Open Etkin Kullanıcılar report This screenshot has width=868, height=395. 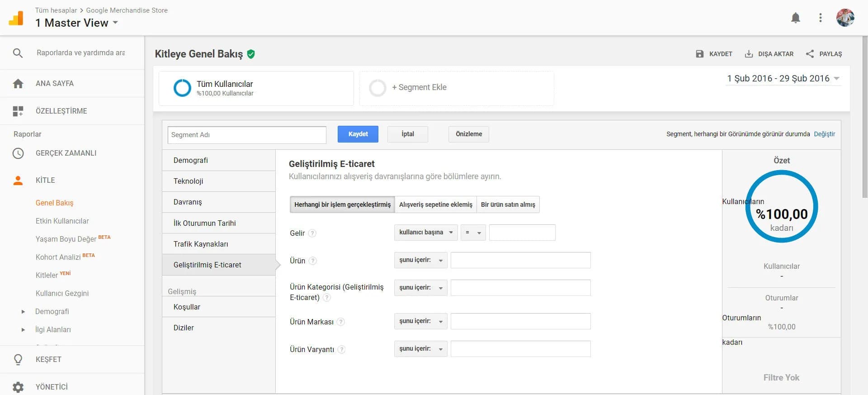click(x=62, y=221)
